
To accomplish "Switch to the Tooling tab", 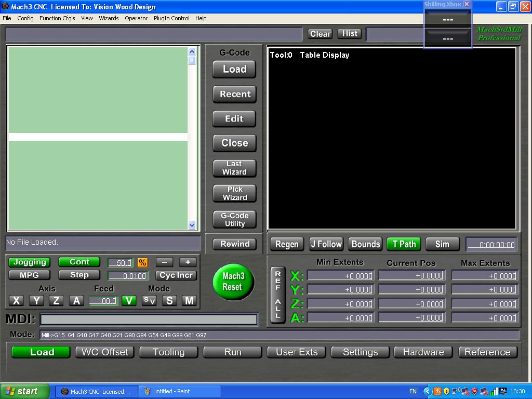I will coord(168,352).
